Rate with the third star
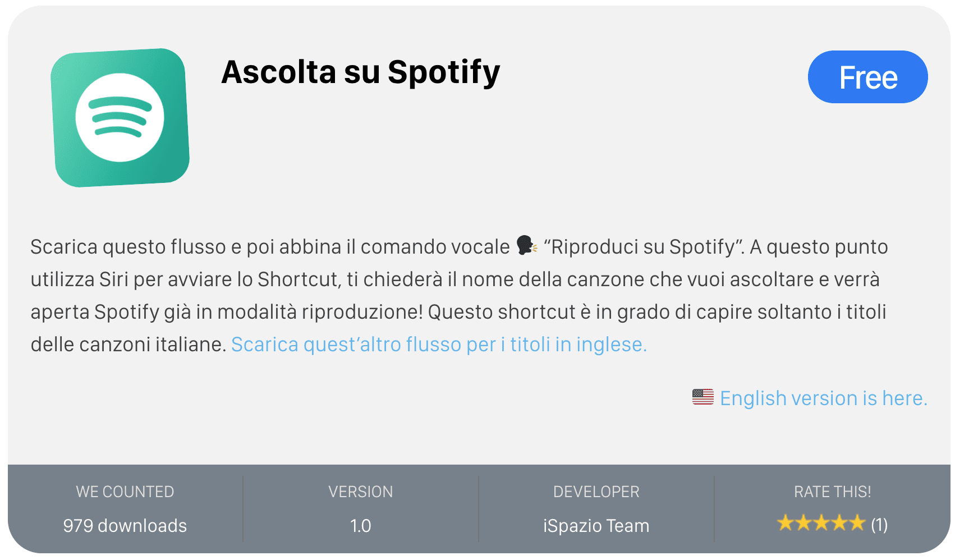Image resolution: width=955 pixels, height=560 pixels. pyautogui.click(x=821, y=524)
